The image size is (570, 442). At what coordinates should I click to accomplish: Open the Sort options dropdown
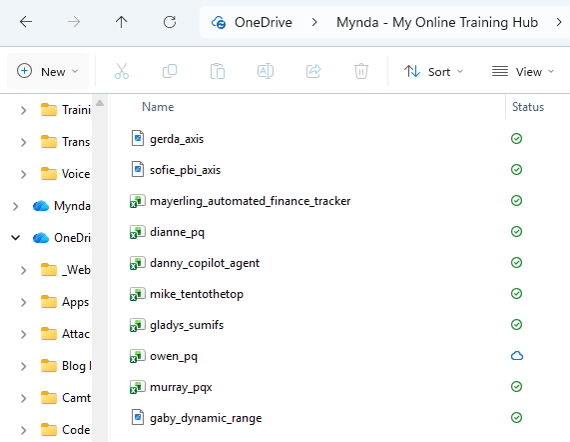click(x=434, y=72)
